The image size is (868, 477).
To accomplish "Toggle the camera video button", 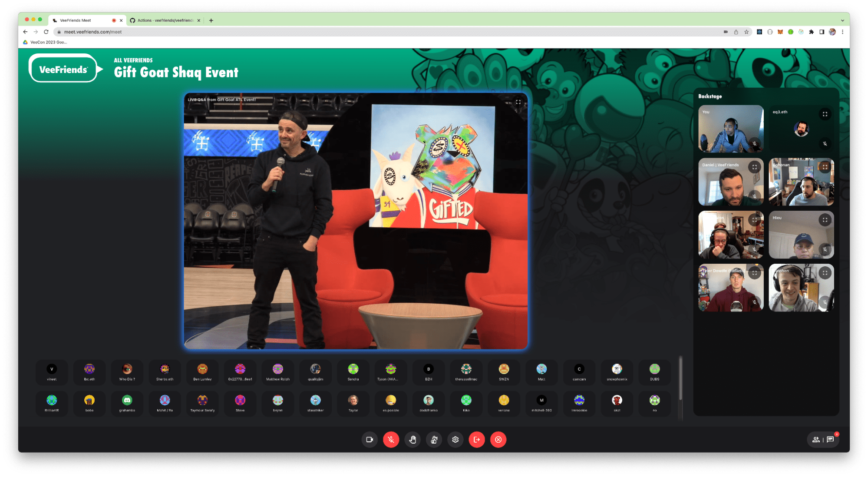I will (370, 440).
